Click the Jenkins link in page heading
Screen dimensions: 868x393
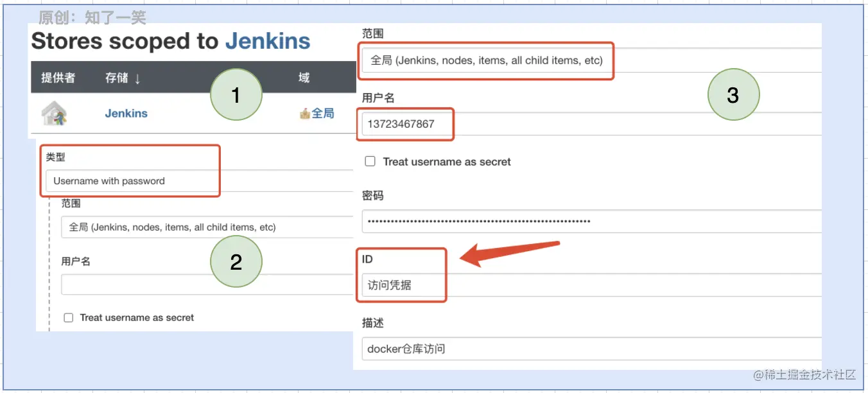tap(267, 41)
